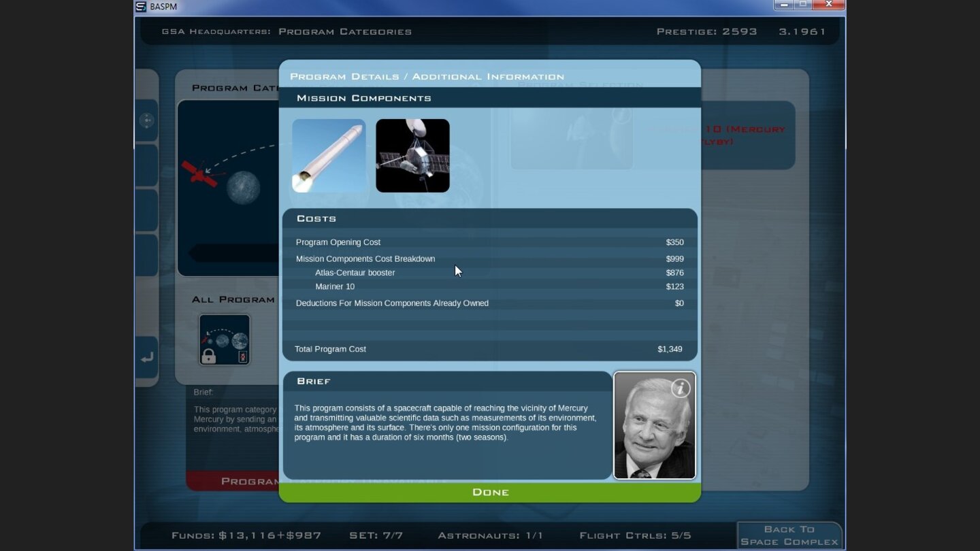Viewport: 980px width, 551px height.
Task: Click the dark arrow below the Mercury category illustration
Action: pos(218,252)
